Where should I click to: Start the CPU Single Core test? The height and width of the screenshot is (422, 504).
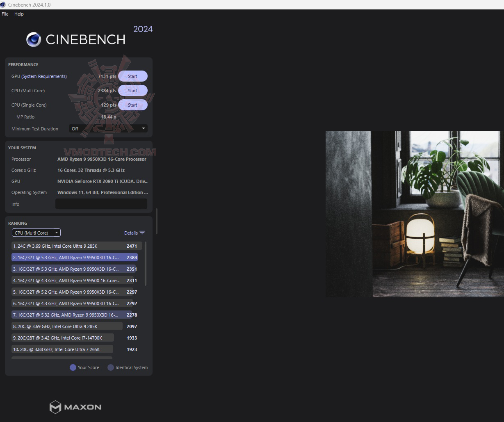tap(132, 105)
